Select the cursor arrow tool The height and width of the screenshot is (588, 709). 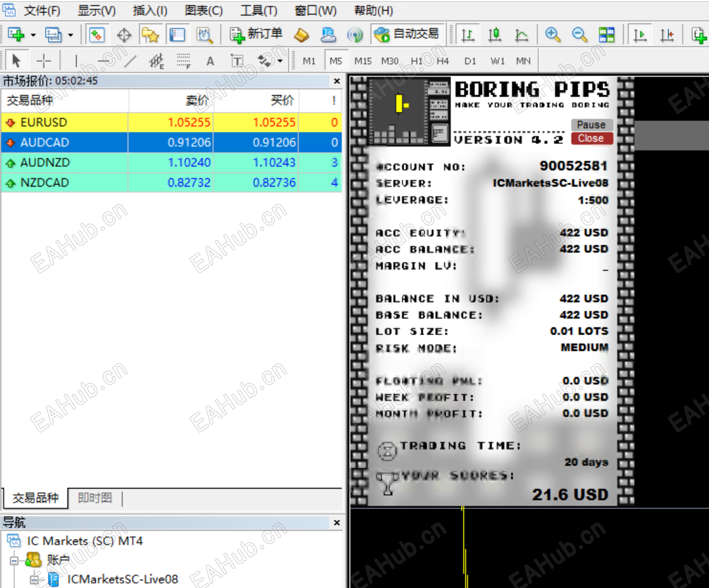point(17,60)
